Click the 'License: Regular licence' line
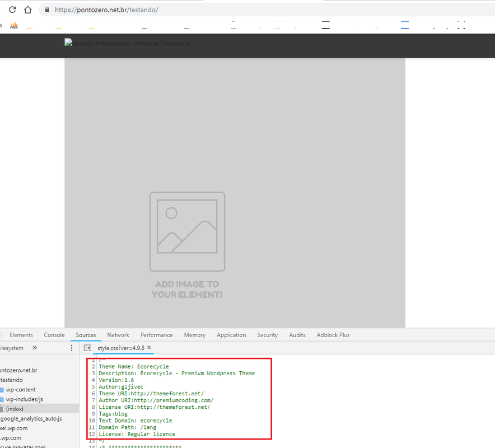 pos(137,434)
